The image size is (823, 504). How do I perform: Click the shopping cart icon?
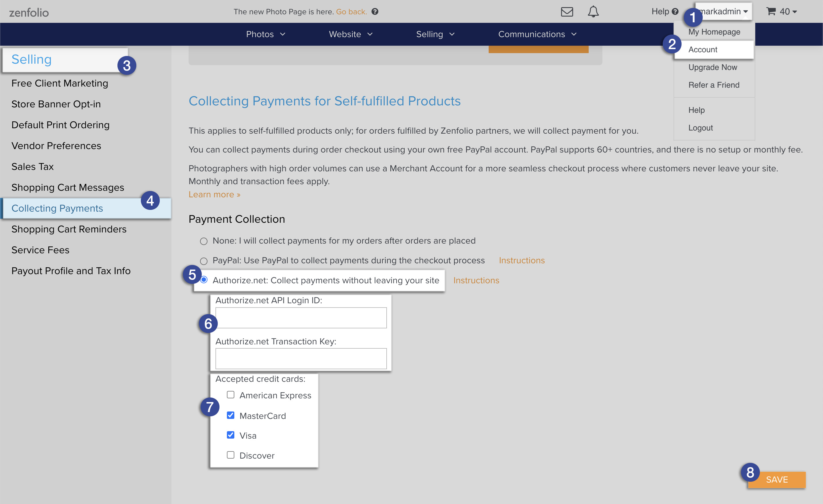[771, 11]
